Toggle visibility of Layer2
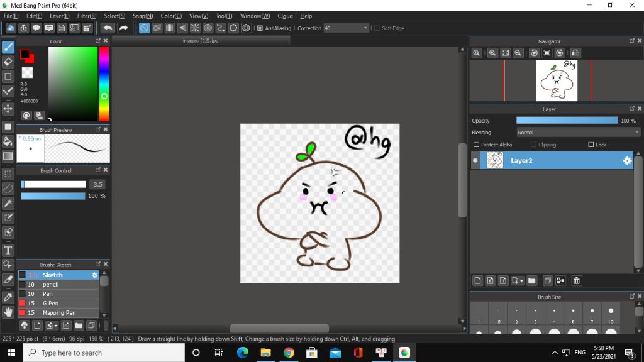 click(x=475, y=160)
